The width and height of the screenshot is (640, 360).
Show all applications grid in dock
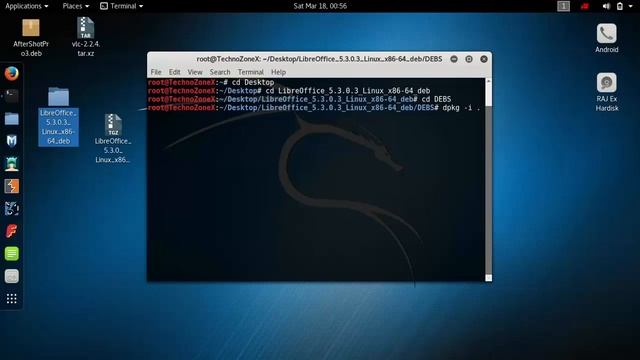11,299
